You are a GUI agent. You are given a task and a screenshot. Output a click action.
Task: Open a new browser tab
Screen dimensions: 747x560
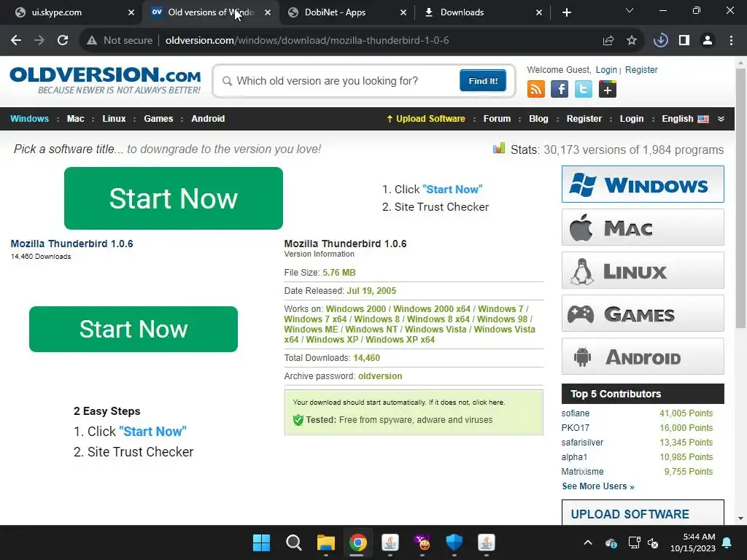point(566,12)
